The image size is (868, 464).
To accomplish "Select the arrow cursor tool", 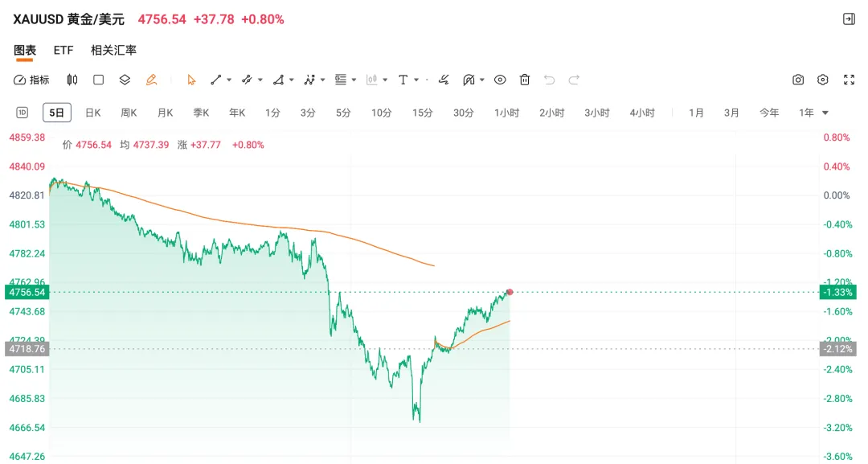I will pos(191,80).
